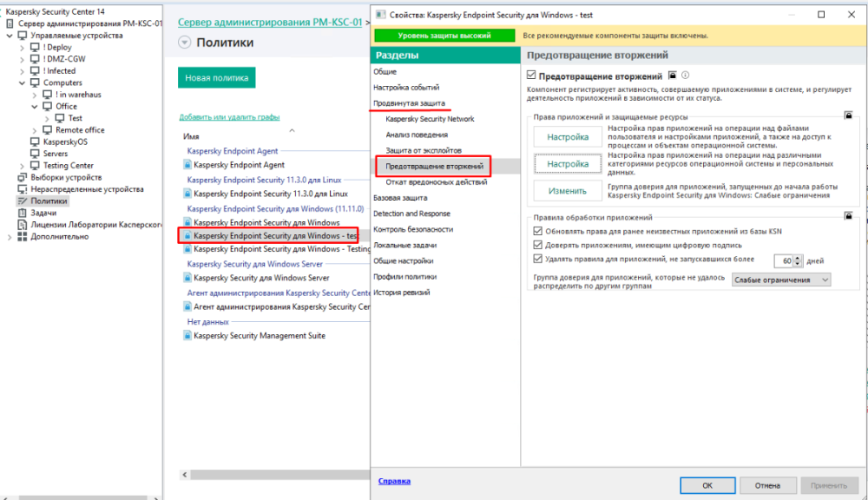This screenshot has width=868, height=500.
Task: Toggle Предотвращение вторжений main checkbox
Action: [x=531, y=76]
